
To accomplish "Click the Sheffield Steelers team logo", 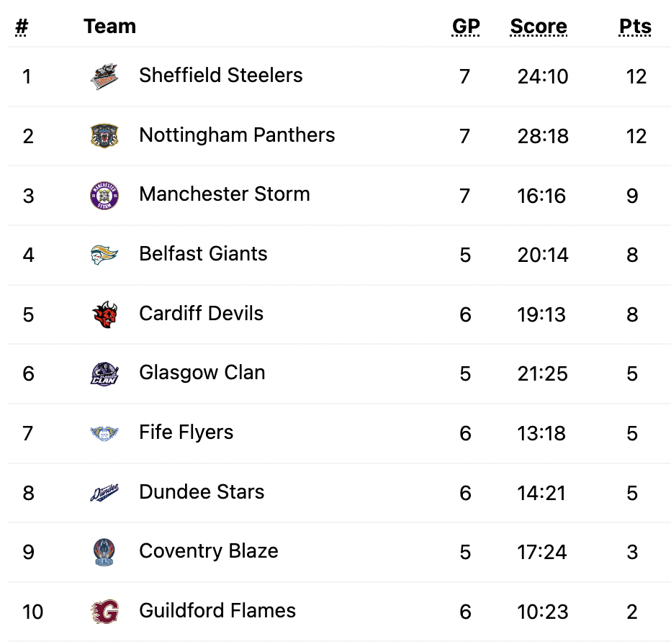I will tap(104, 76).
